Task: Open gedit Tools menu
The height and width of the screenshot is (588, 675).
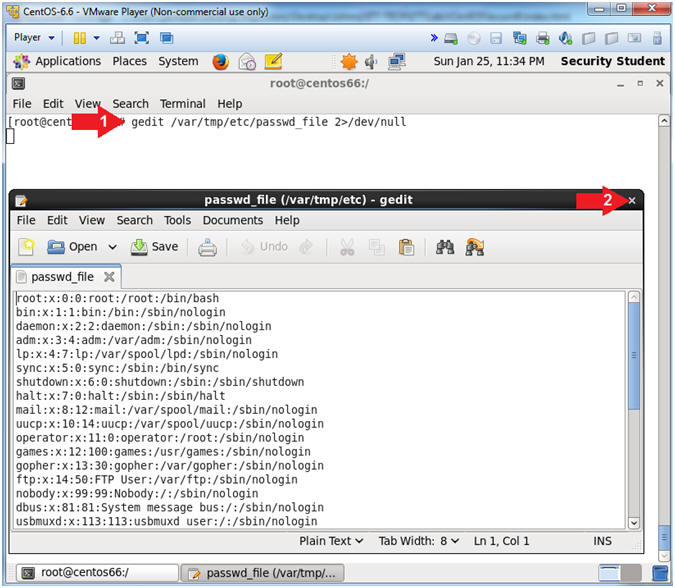Action: pos(177,220)
